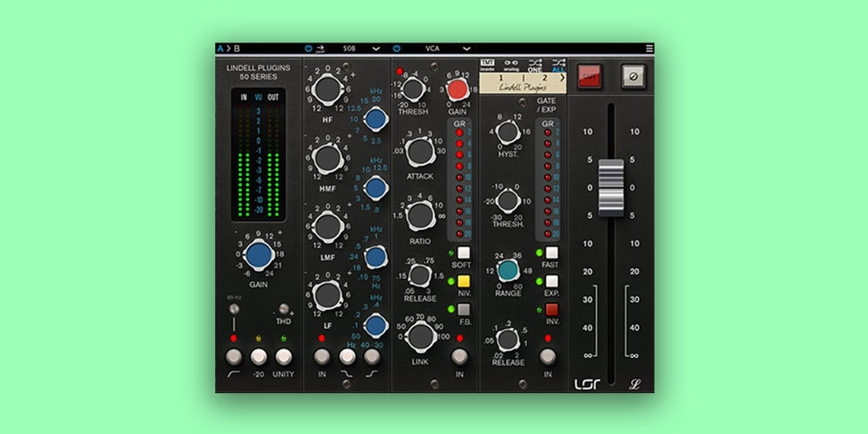
Task: Click the compressor THRESH knob
Action: point(412,89)
